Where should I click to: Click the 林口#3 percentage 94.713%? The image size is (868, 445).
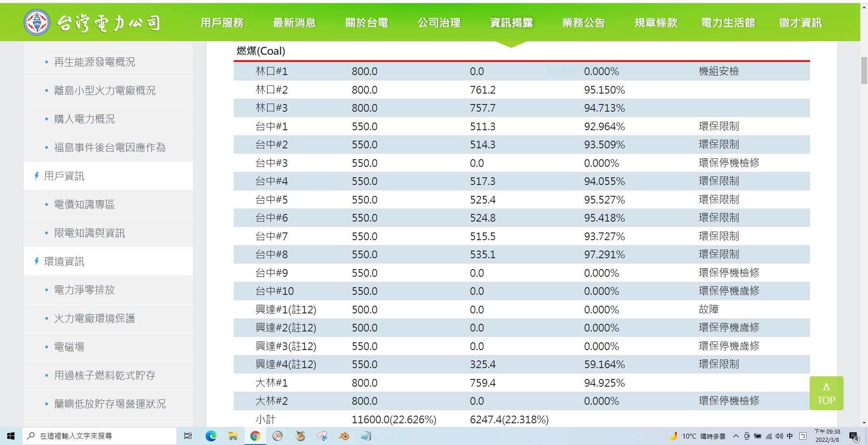[x=604, y=108]
